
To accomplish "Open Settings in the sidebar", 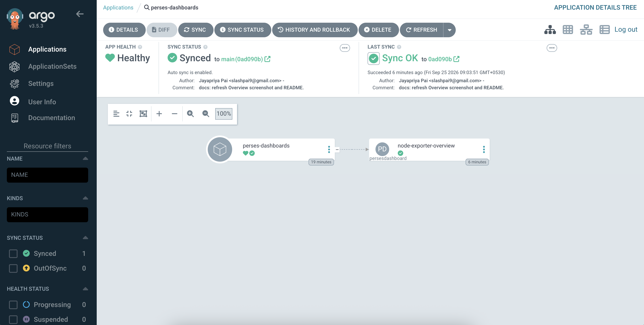I will coord(41,83).
